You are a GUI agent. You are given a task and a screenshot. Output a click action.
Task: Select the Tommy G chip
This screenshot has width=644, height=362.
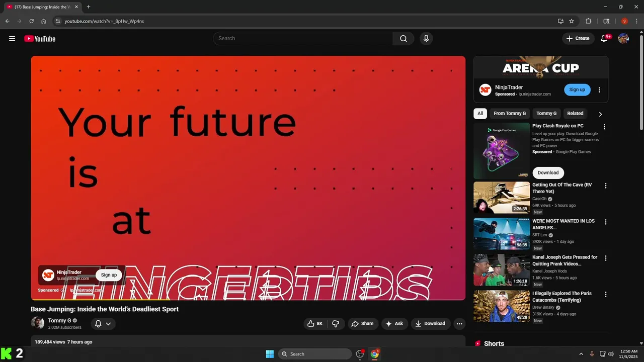click(x=546, y=114)
